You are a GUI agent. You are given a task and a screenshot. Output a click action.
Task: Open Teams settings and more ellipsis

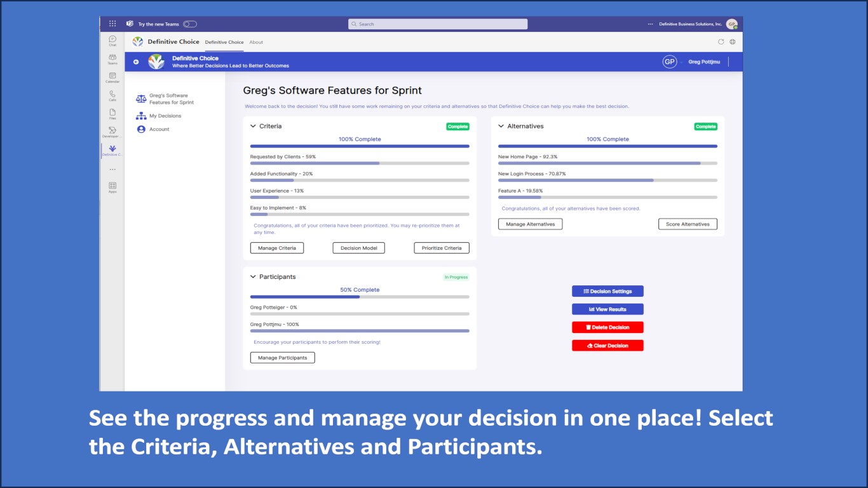click(x=650, y=24)
